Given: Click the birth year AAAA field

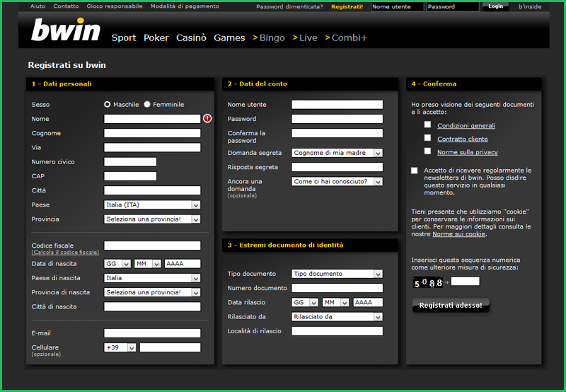Looking at the screenshot, I should [x=183, y=264].
